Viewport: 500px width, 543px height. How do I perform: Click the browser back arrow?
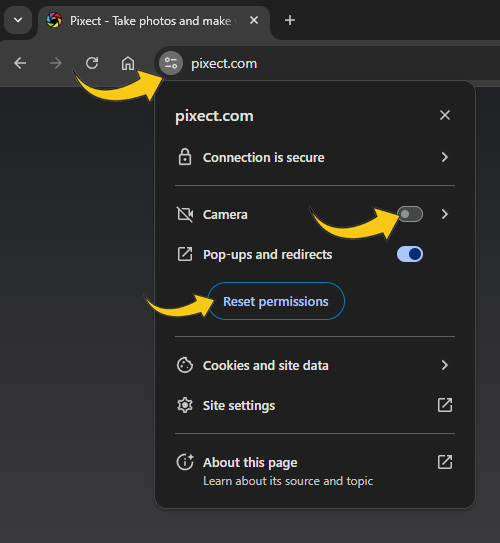coord(20,63)
